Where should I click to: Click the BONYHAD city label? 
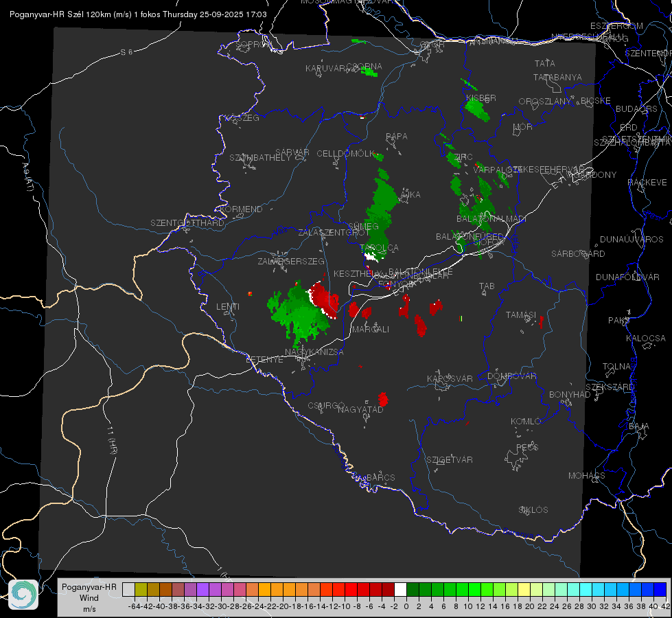pyautogui.click(x=570, y=395)
